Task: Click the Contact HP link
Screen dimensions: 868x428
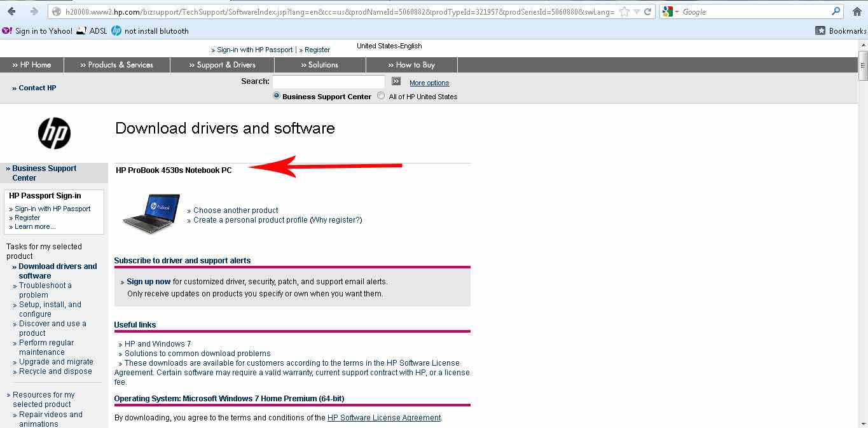Action: point(34,88)
